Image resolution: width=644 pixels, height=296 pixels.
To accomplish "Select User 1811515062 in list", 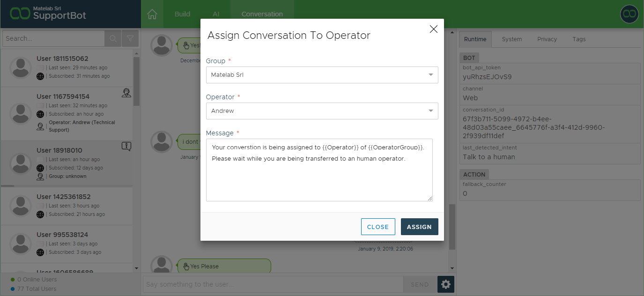I will click(67, 67).
